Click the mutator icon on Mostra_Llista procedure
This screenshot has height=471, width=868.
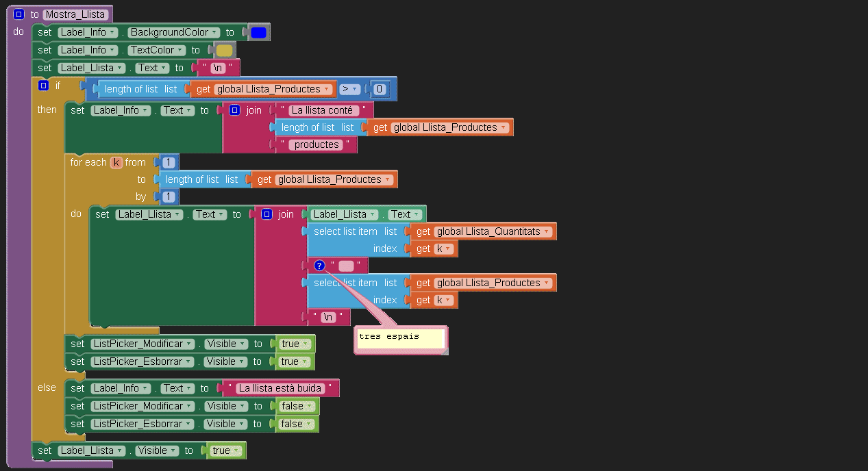[19, 14]
